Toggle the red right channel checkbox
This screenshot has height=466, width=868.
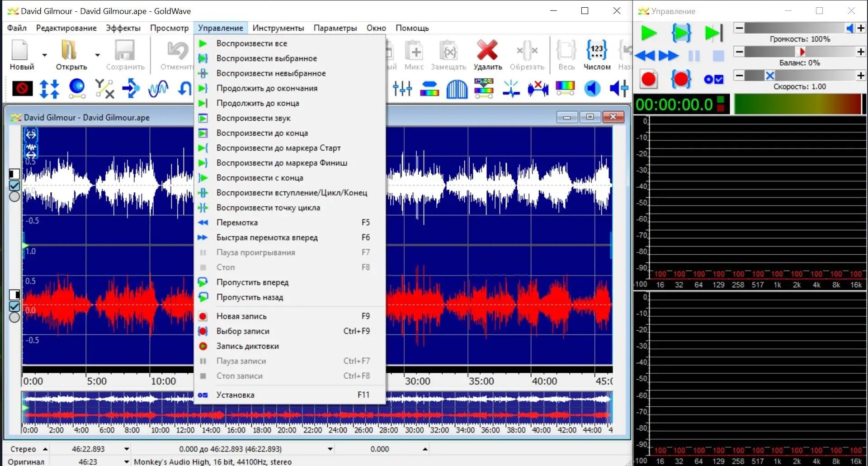[x=14, y=306]
